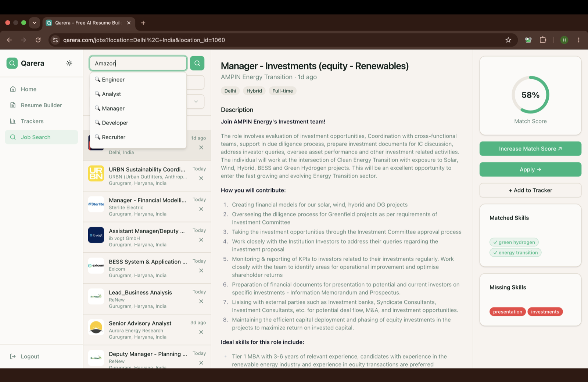Open Deputy Manager - Planning job title
This screenshot has width=588, height=382.
[148, 354]
